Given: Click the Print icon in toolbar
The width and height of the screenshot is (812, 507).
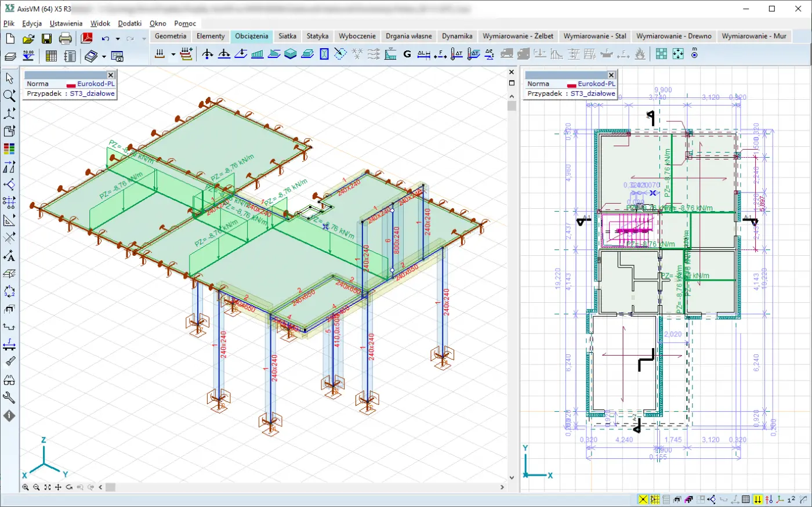Looking at the screenshot, I should [66, 39].
